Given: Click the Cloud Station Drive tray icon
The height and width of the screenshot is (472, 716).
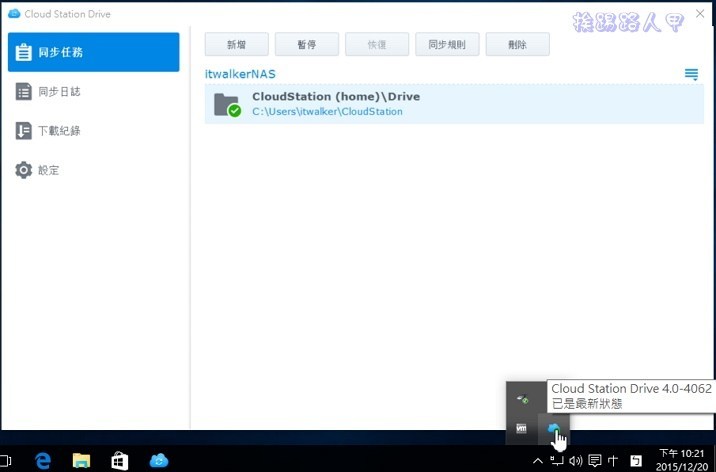Looking at the screenshot, I should coord(553,429).
